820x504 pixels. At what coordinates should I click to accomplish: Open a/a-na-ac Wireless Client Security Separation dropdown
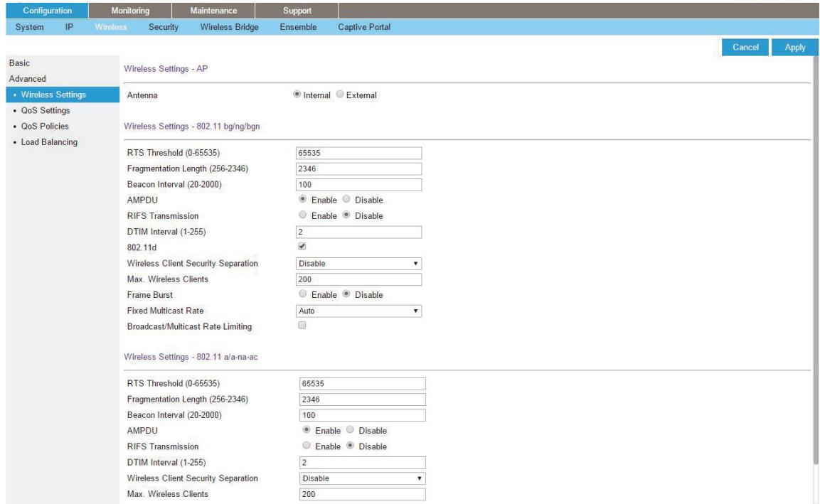click(363, 478)
